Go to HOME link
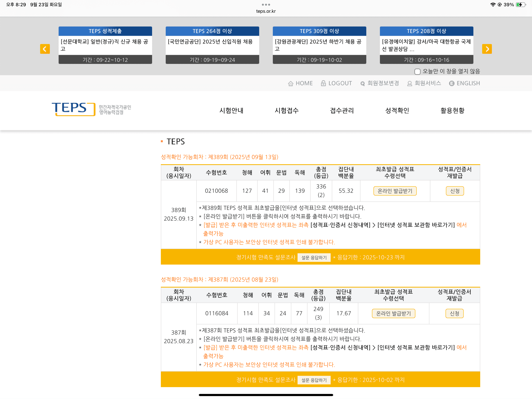The image size is (532, 399). click(304, 83)
